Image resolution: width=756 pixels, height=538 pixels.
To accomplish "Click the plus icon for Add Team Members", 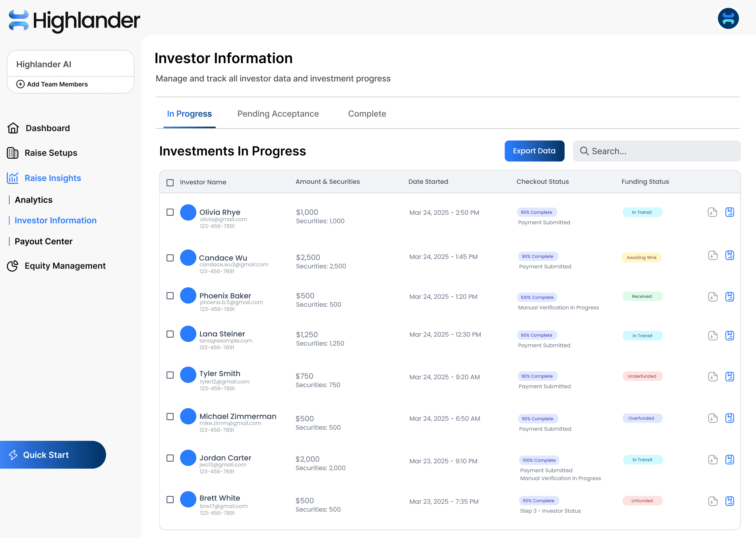I will pyautogui.click(x=20, y=84).
